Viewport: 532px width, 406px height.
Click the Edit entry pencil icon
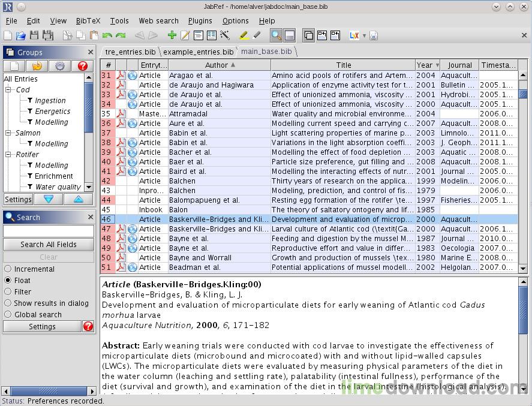(185, 35)
